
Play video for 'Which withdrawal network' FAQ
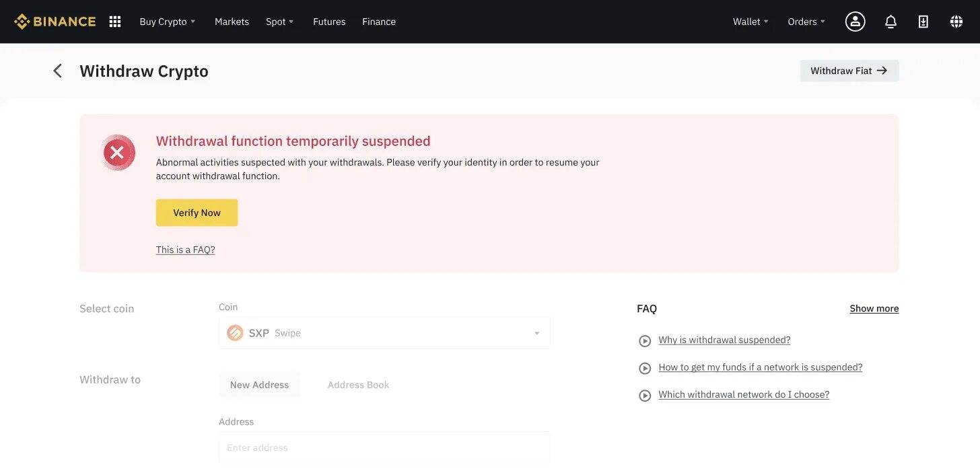(645, 396)
